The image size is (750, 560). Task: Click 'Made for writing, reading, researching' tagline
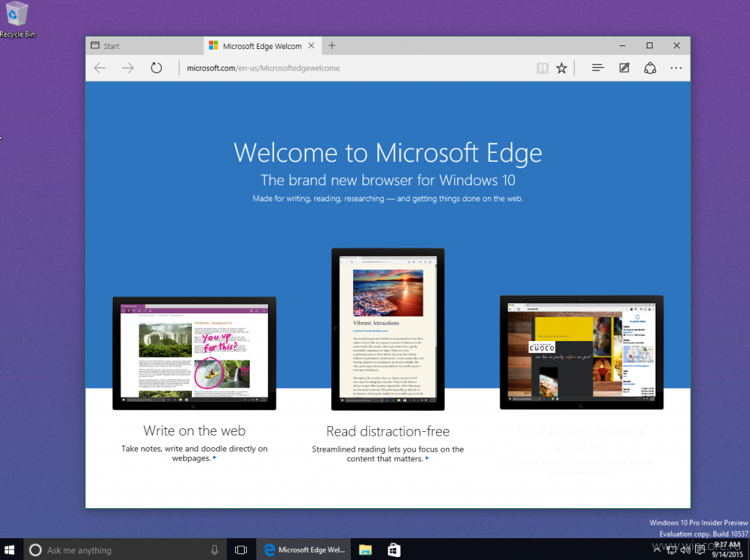[388, 198]
